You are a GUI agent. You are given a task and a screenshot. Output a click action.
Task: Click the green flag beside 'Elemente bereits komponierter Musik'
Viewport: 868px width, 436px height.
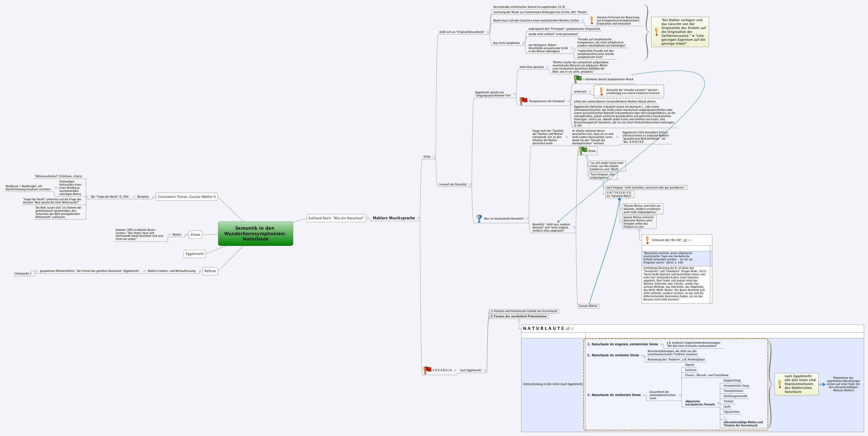pyautogui.click(x=578, y=79)
